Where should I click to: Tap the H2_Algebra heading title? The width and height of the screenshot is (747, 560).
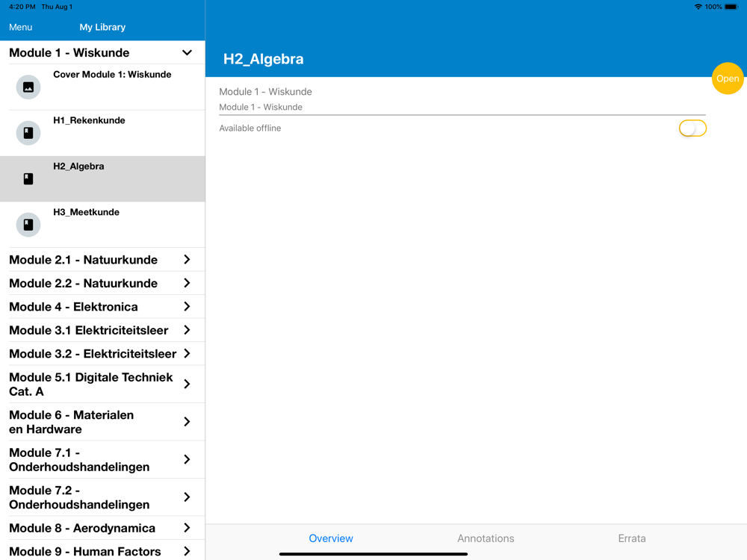pyautogui.click(x=264, y=59)
